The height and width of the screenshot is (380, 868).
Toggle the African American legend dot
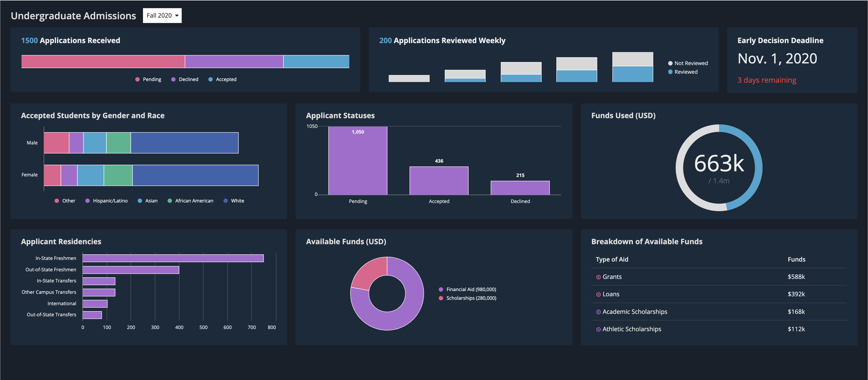tap(170, 201)
